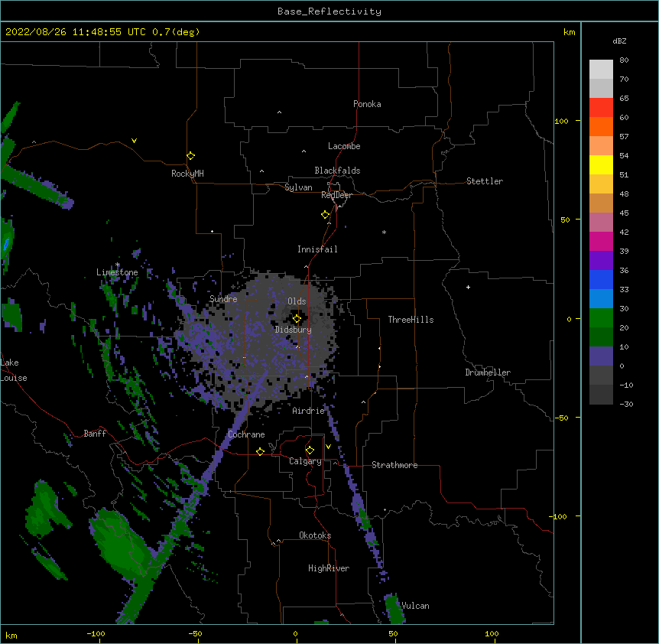Screen dimensions: 659x644
Task: Click the Ponoka city label
Action: click(x=367, y=104)
